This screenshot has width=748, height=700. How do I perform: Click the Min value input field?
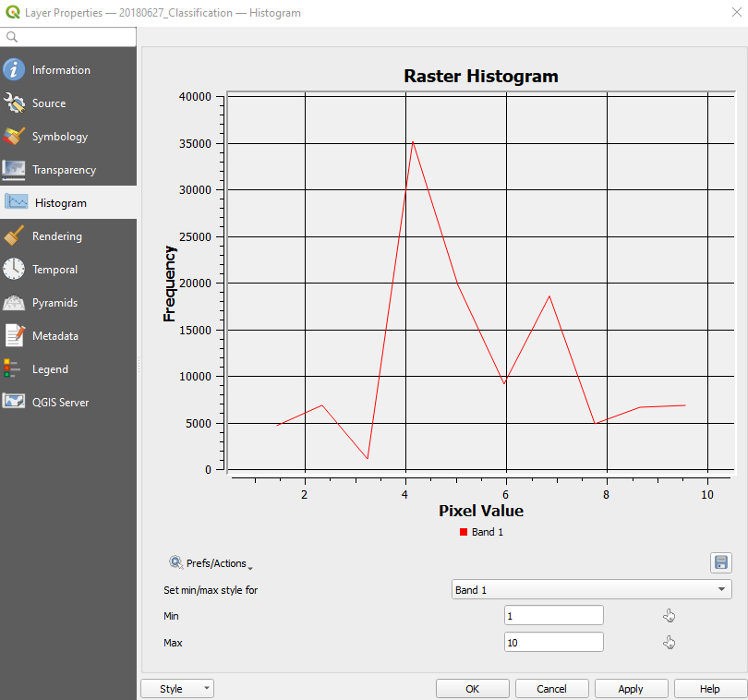[x=554, y=616]
